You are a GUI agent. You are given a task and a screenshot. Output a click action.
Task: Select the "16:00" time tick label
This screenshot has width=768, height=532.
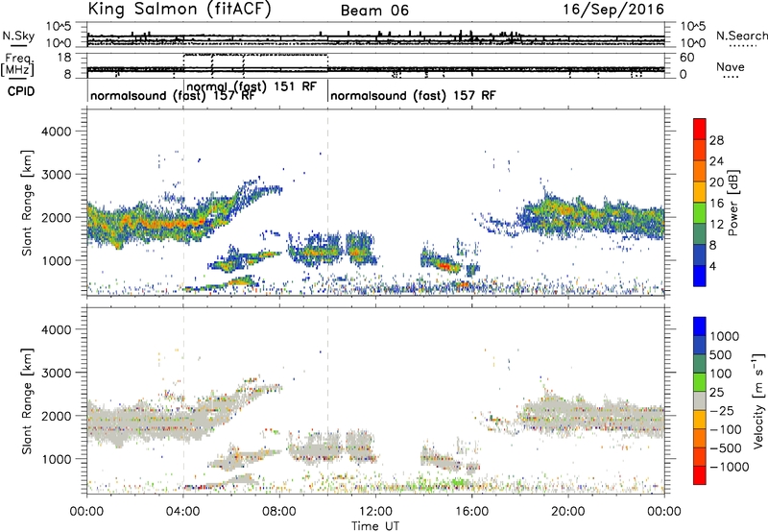click(471, 512)
